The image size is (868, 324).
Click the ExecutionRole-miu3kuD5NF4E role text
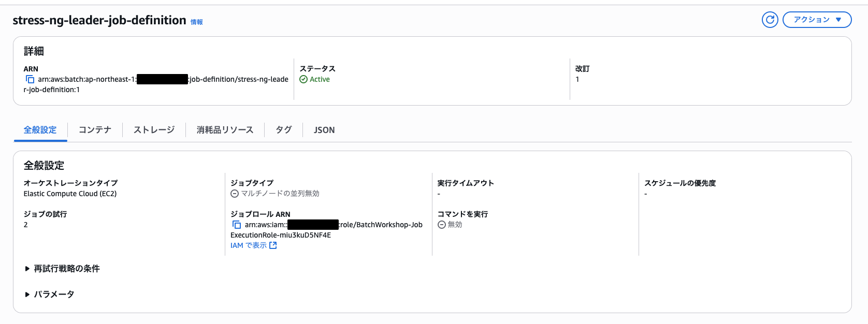tap(281, 235)
